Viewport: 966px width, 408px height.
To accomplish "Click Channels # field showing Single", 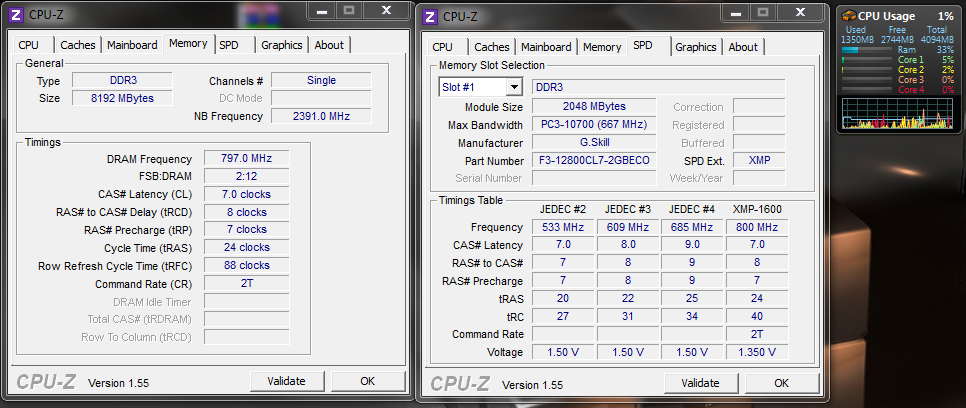I will point(321,80).
